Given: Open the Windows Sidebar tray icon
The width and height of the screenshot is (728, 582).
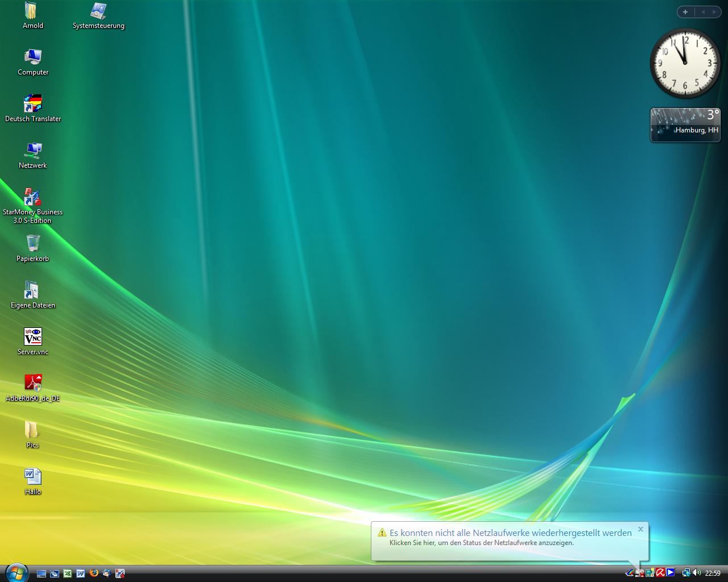Looking at the screenshot, I should (x=650, y=572).
